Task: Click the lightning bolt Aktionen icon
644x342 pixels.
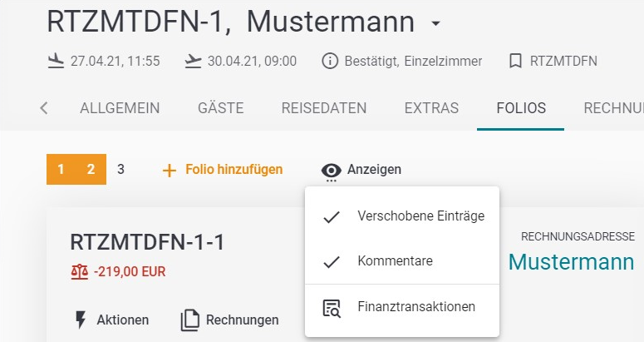Action: tap(81, 320)
